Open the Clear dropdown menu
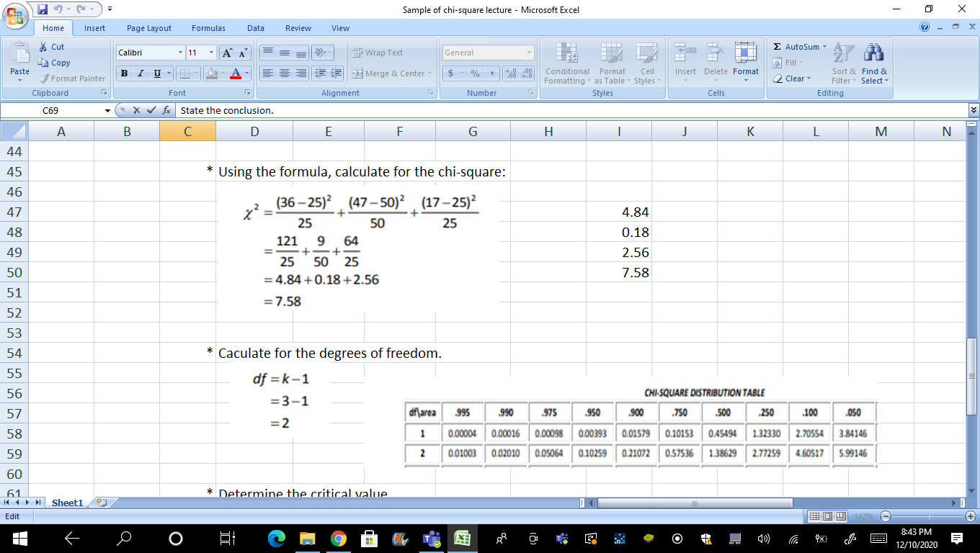This screenshot has width=980, height=553. 793,78
